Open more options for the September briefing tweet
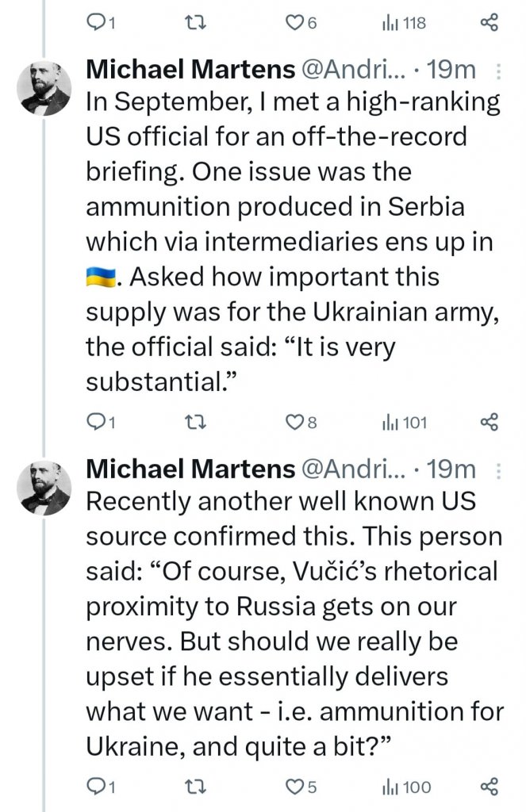Screen dimensions: 526x812 498,71
